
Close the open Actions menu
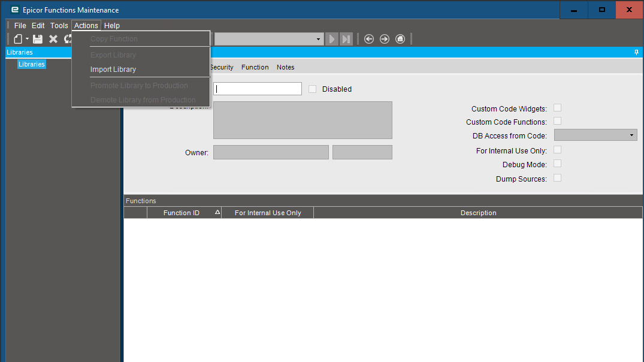(86, 26)
